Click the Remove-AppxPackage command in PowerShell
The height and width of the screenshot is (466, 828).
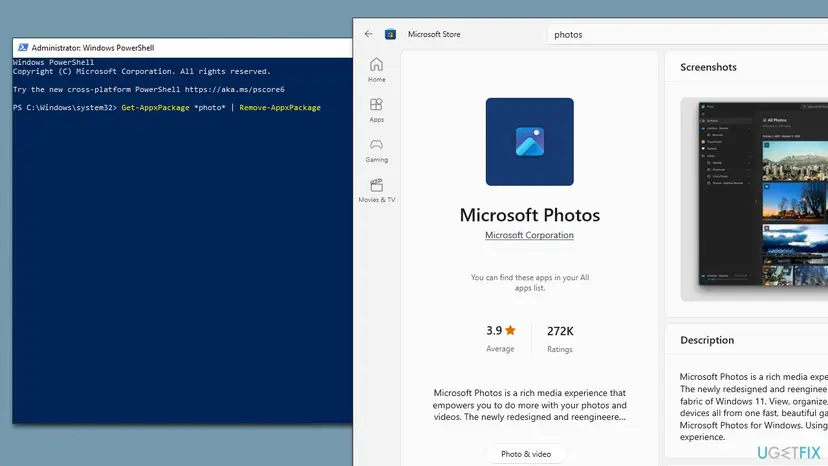point(280,107)
